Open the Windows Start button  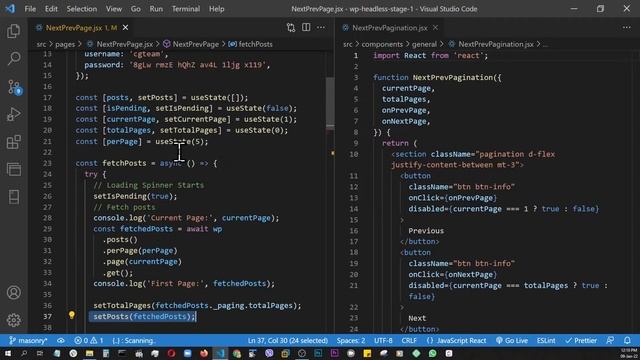(7, 353)
